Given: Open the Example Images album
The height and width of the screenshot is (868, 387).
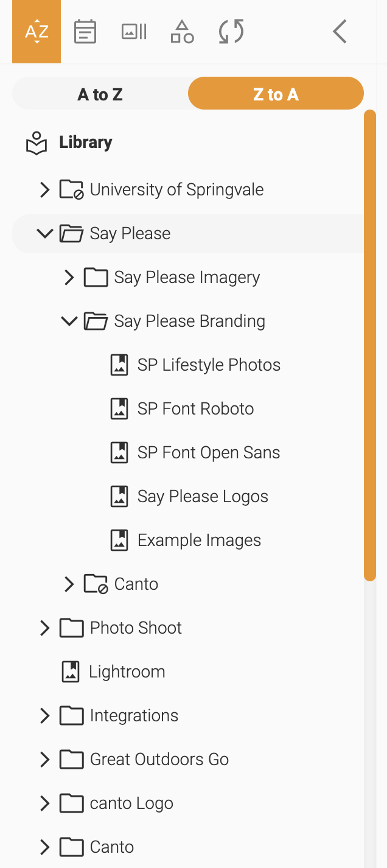Looking at the screenshot, I should coord(198,541).
